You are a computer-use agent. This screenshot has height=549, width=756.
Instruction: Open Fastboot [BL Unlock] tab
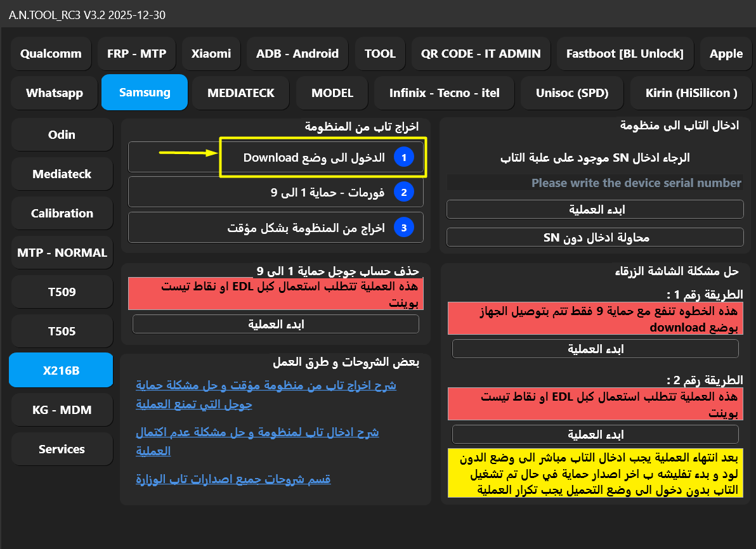coord(625,53)
